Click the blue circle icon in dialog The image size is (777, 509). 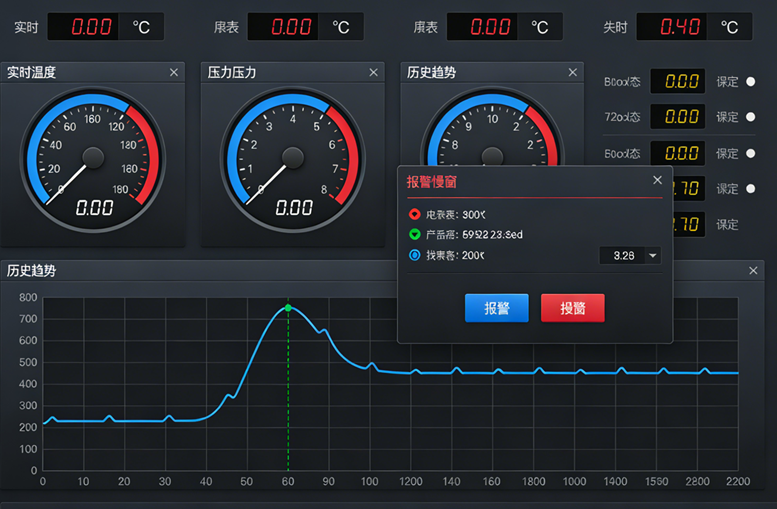click(x=415, y=255)
